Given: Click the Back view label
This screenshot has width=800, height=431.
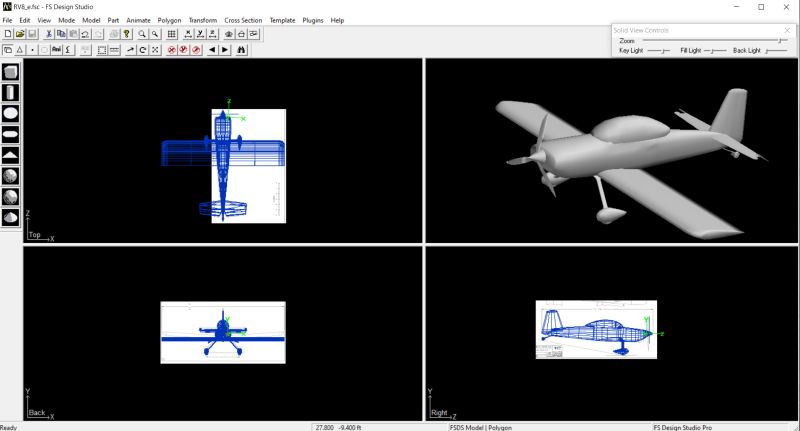Looking at the screenshot, I should (x=37, y=412).
